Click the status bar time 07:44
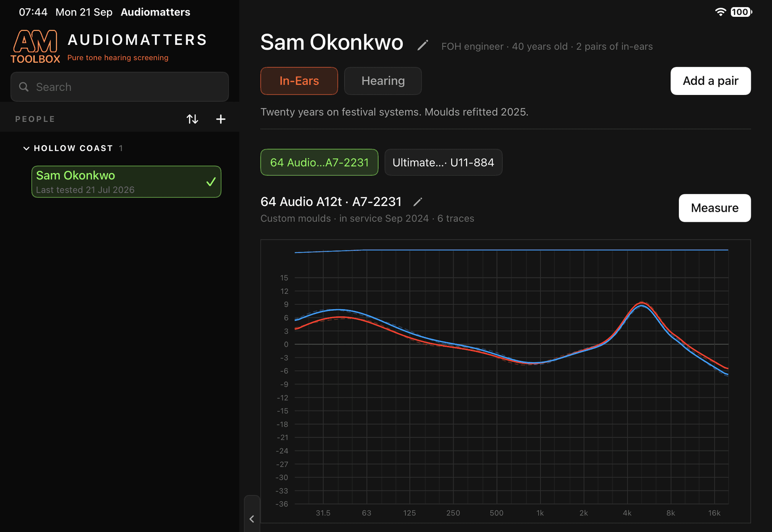This screenshot has height=532, width=772. (33, 12)
